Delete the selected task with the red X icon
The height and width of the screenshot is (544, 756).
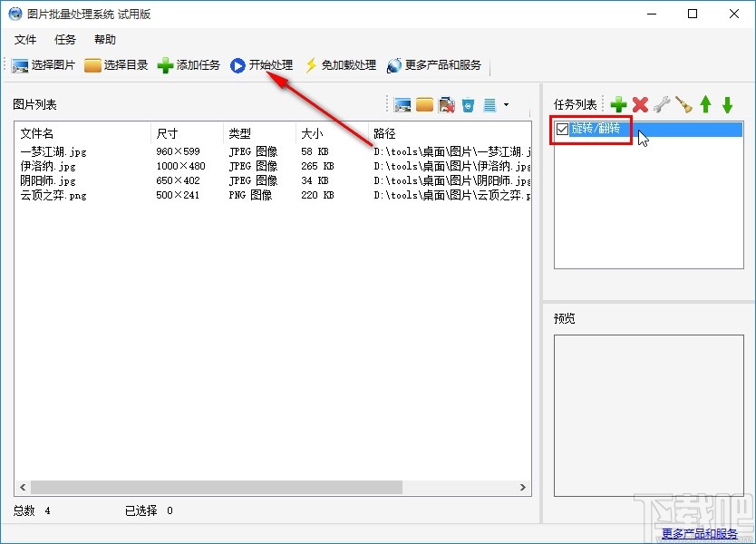(x=638, y=104)
